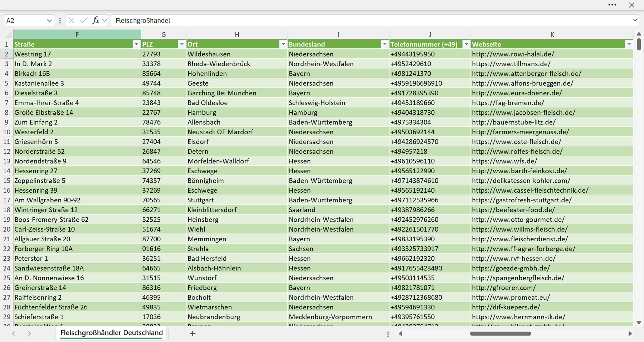
Task: Open the Bundesland column filter dropdown
Action: pyautogui.click(x=385, y=44)
